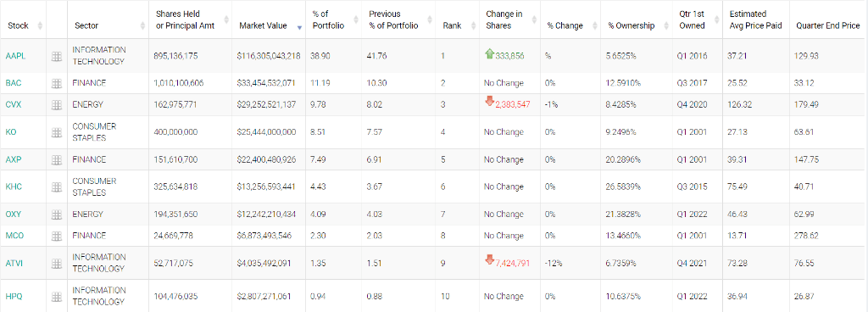Open the grid icon beside AXP
This screenshot has width=868, height=312.
57,160
